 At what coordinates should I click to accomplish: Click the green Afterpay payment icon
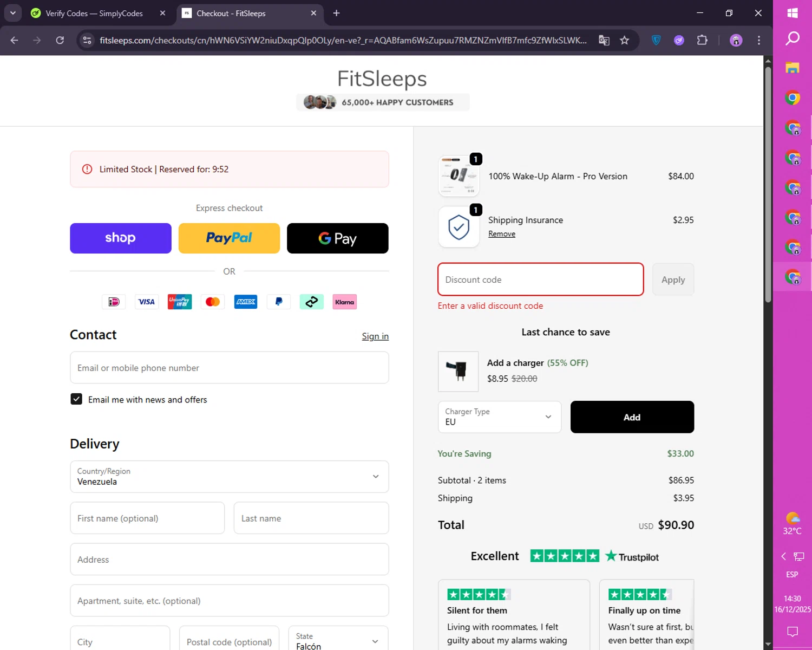click(x=312, y=302)
